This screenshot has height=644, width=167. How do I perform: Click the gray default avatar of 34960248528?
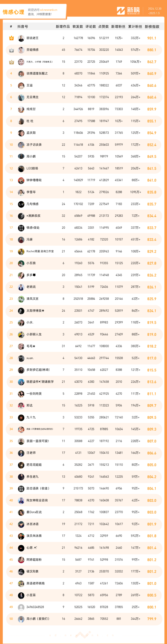point(21,607)
